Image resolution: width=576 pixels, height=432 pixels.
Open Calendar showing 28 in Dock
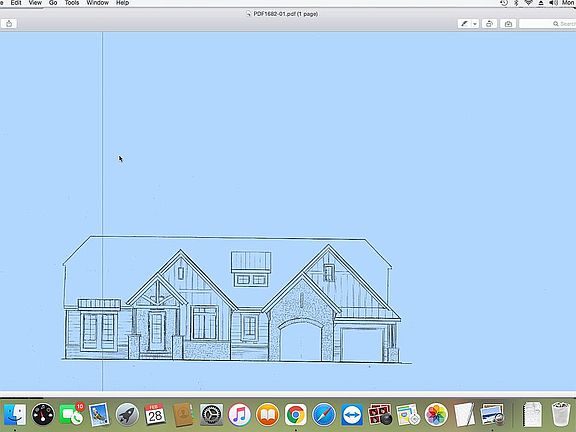pyautogui.click(x=155, y=414)
